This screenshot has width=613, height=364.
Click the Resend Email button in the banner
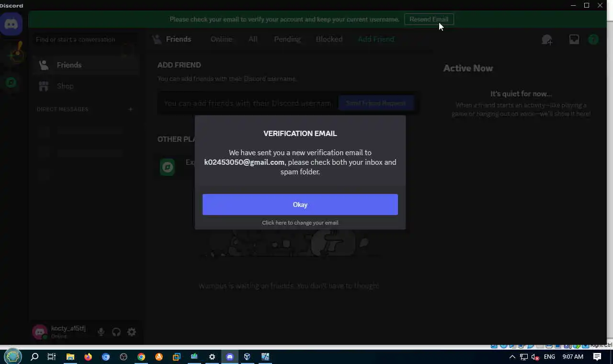429,20
